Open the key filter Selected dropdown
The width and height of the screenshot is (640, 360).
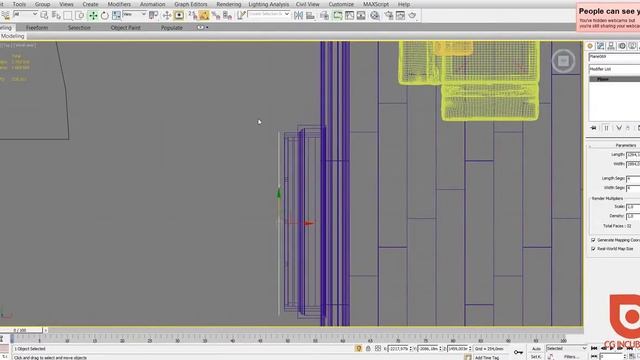coord(567,349)
